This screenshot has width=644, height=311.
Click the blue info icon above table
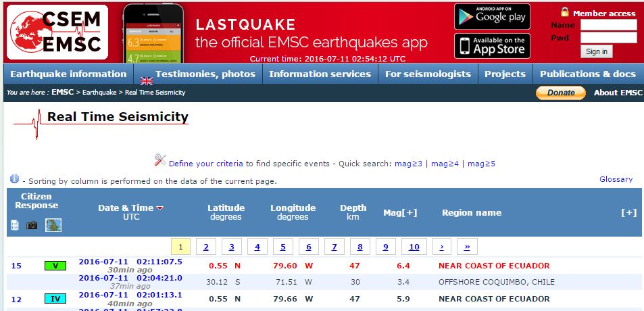14,179
